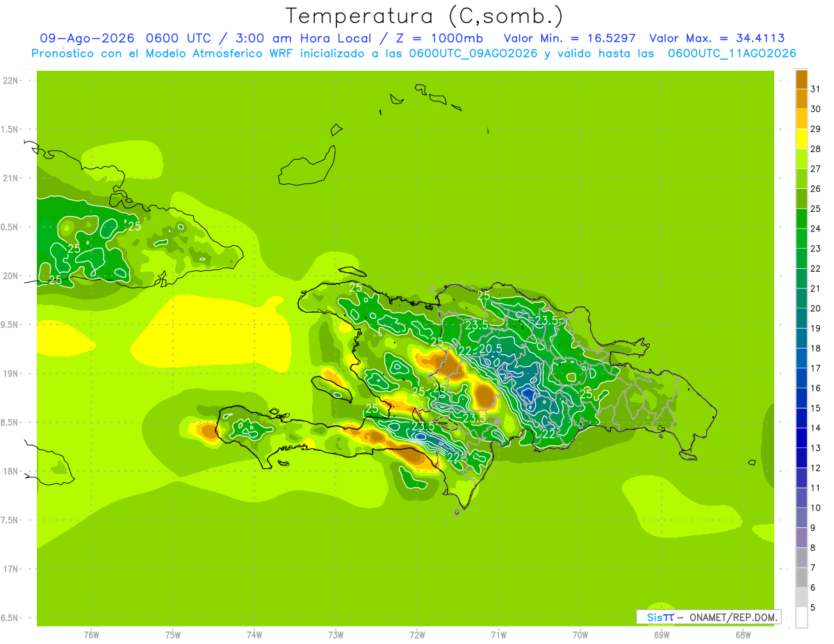Click the 21N latitude axis label
The width and height of the screenshot is (834, 644).
pos(10,178)
